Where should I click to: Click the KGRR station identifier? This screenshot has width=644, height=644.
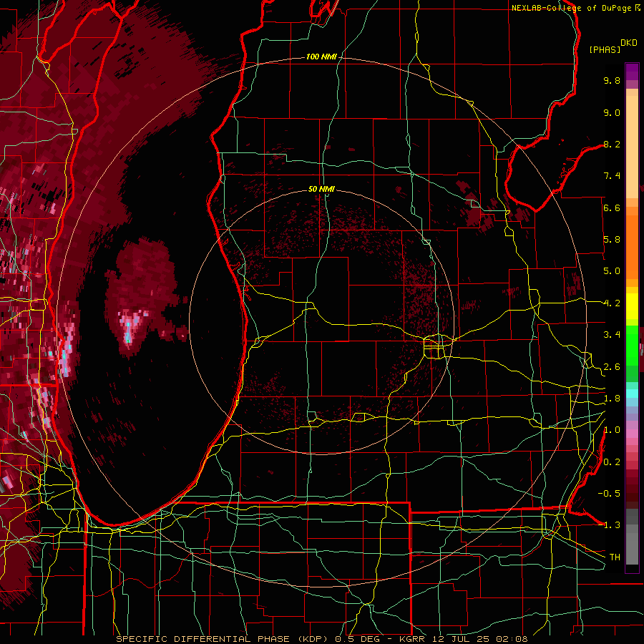(413, 639)
